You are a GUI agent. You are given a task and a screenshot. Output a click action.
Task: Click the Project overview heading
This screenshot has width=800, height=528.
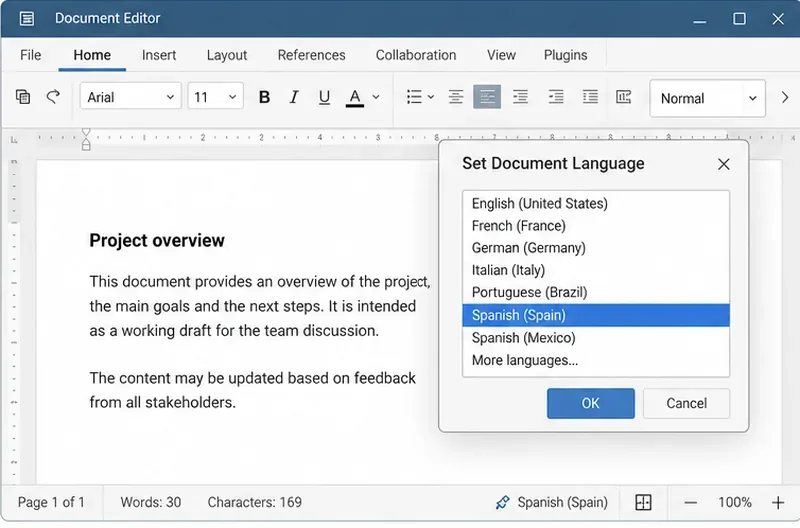pos(157,240)
